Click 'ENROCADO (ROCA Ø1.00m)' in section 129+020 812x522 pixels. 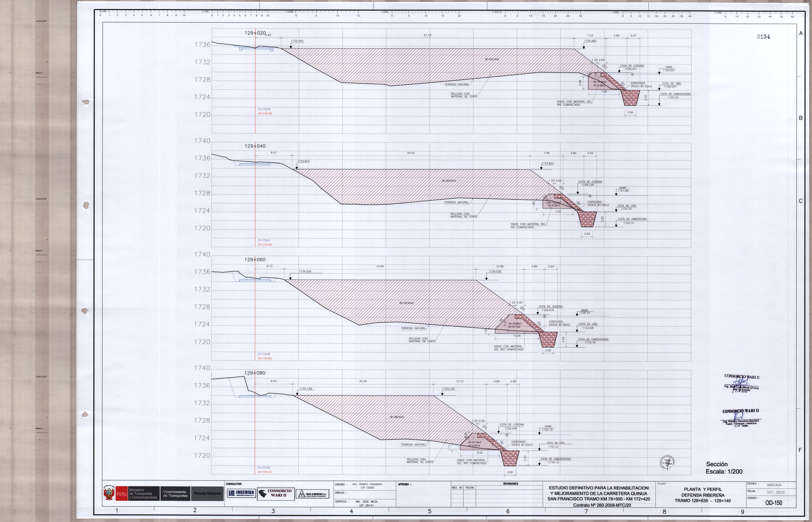641,85
